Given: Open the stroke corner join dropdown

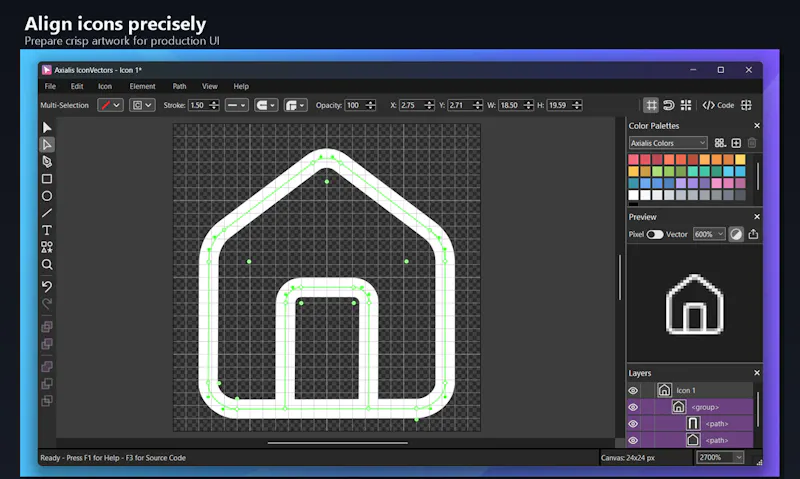Looking at the screenshot, I should pos(295,105).
